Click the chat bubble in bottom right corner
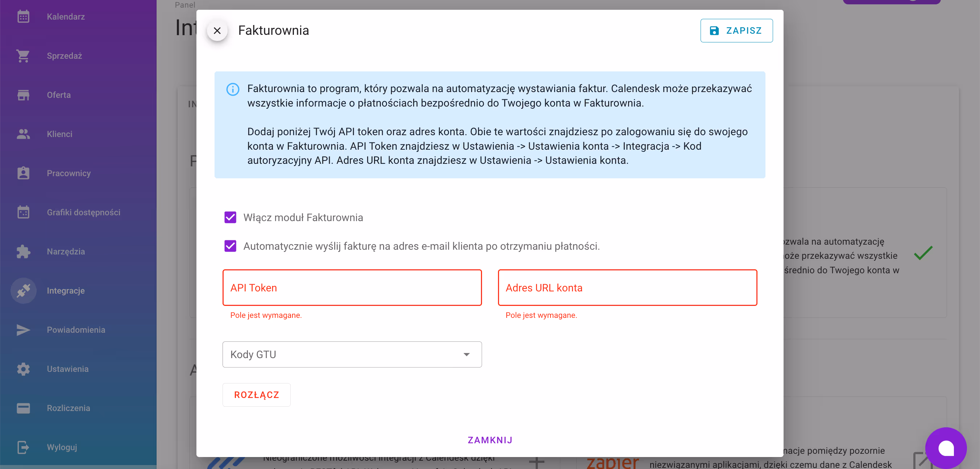The width and height of the screenshot is (980, 469). click(x=947, y=448)
